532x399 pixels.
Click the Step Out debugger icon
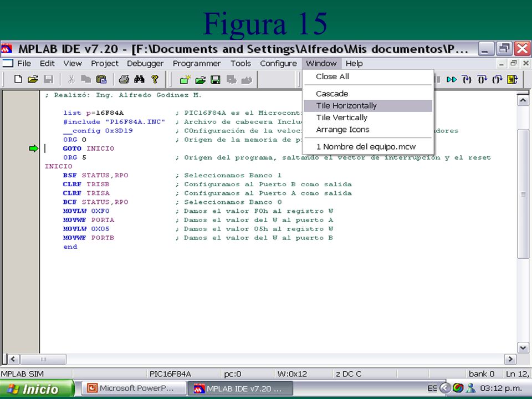(497, 79)
